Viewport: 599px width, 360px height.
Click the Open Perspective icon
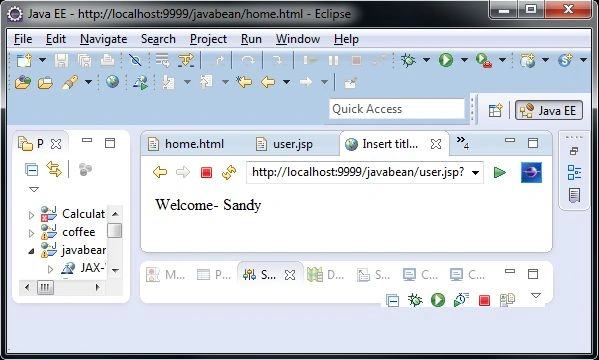(495, 110)
